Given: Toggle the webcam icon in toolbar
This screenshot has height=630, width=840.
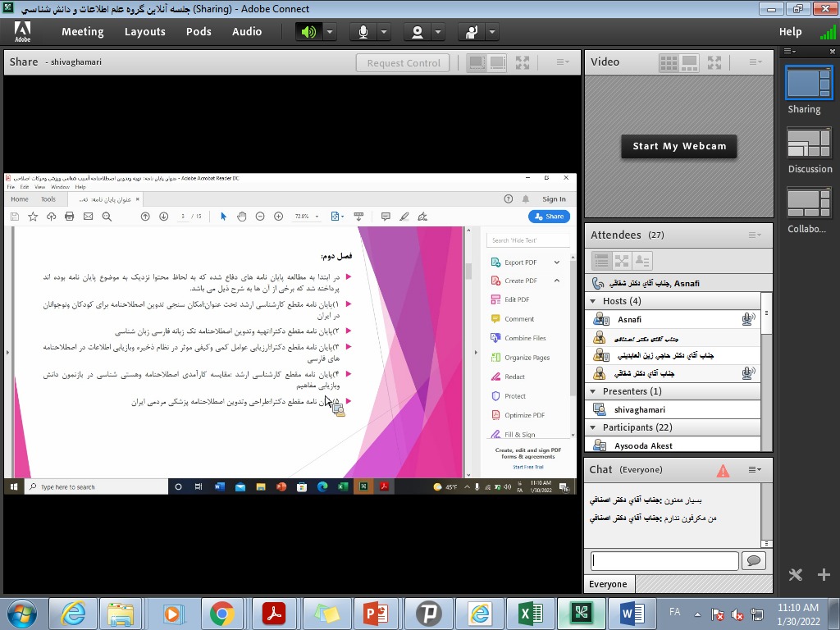Looking at the screenshot, I should (x=418, y=32).
